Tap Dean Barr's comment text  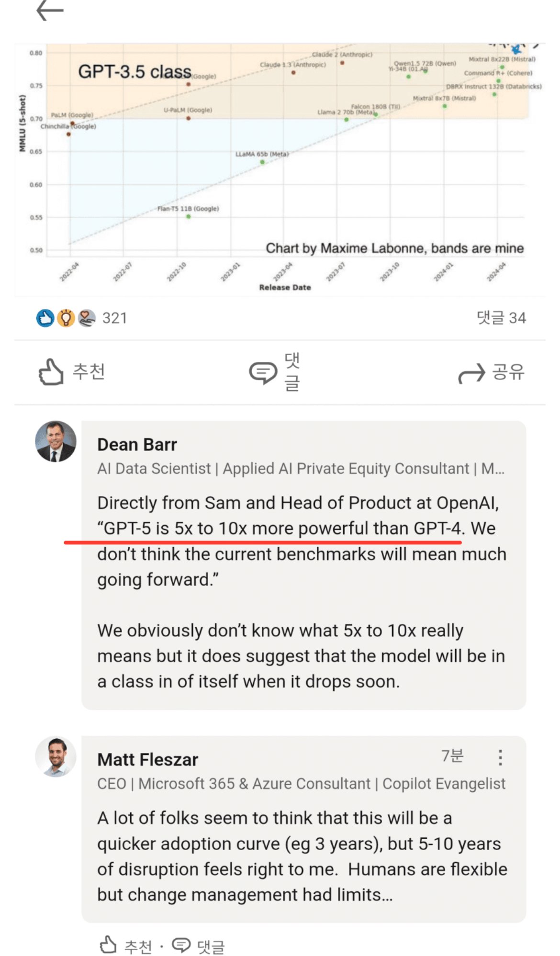point(302,592)
